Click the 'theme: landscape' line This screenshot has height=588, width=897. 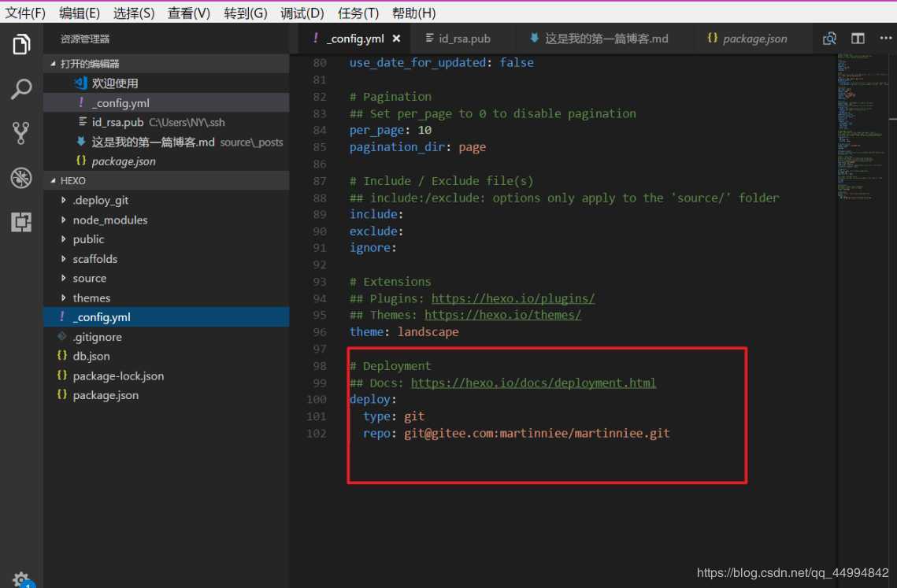[404, 331]
